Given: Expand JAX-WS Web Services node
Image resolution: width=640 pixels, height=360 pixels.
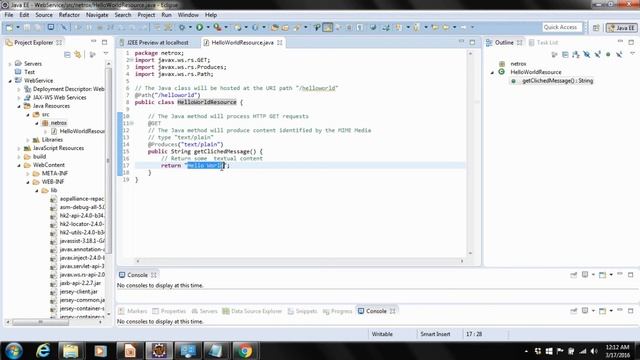Looking at the screenshot, I should point(19,98).
